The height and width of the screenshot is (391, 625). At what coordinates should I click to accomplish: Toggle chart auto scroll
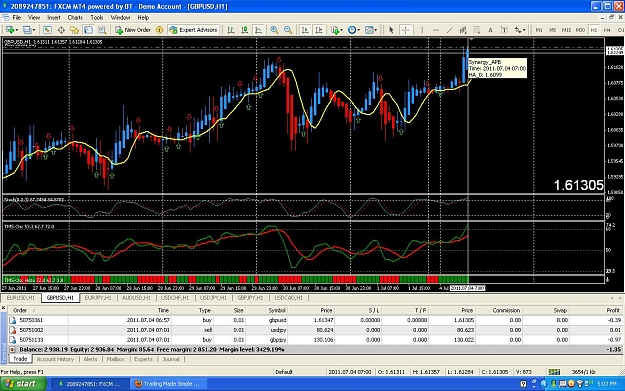[305, 30]
